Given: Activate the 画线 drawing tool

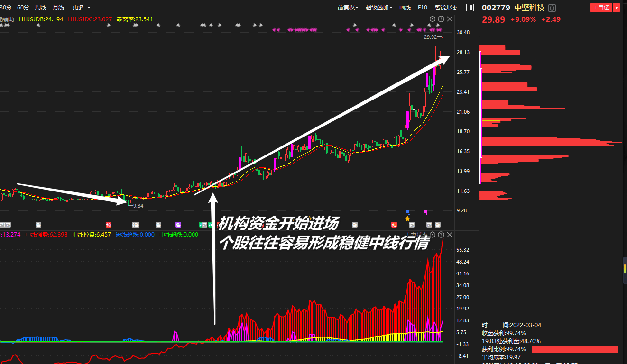Looking at the screenshot, I should pos(405,7).
